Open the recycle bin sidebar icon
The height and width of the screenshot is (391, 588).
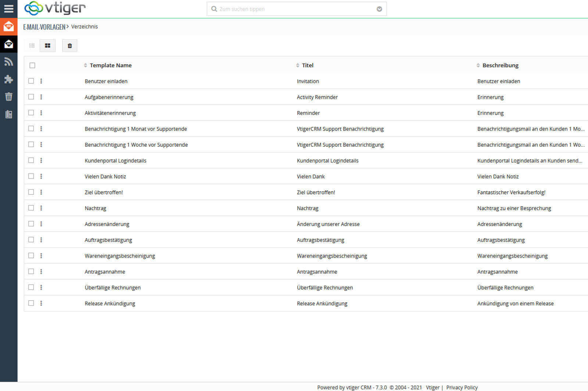8,97
